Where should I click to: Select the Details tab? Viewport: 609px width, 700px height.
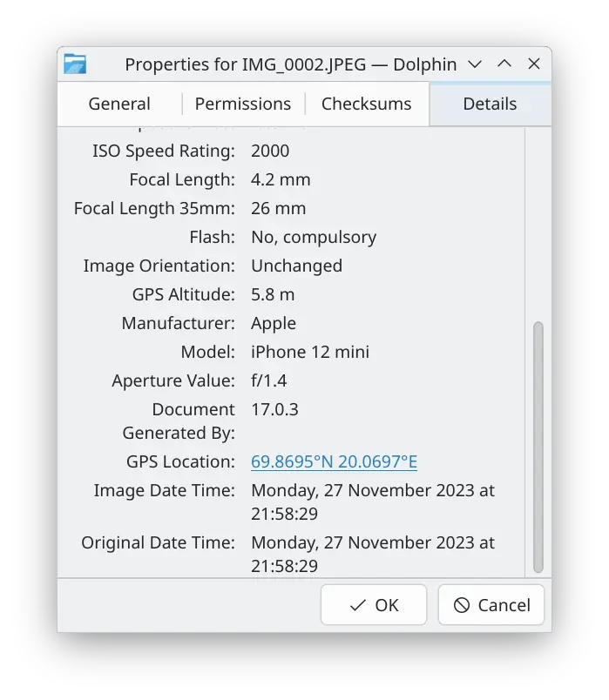490,104
